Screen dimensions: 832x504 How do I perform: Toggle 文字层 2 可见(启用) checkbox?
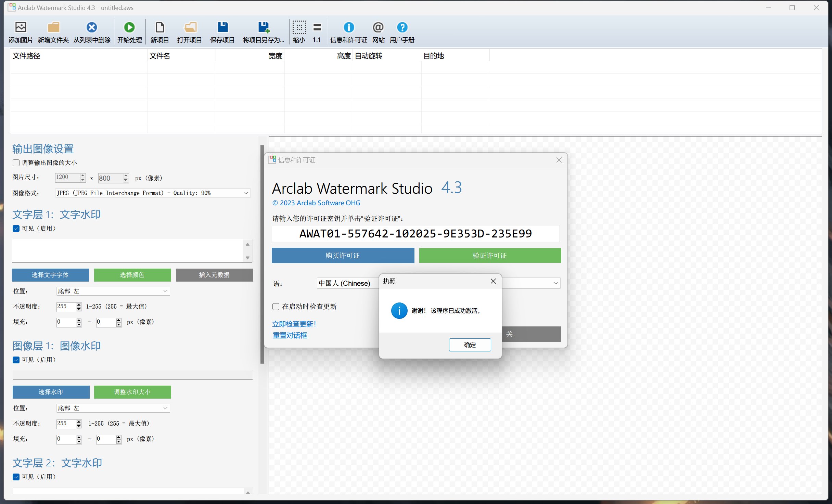point(16,477)
